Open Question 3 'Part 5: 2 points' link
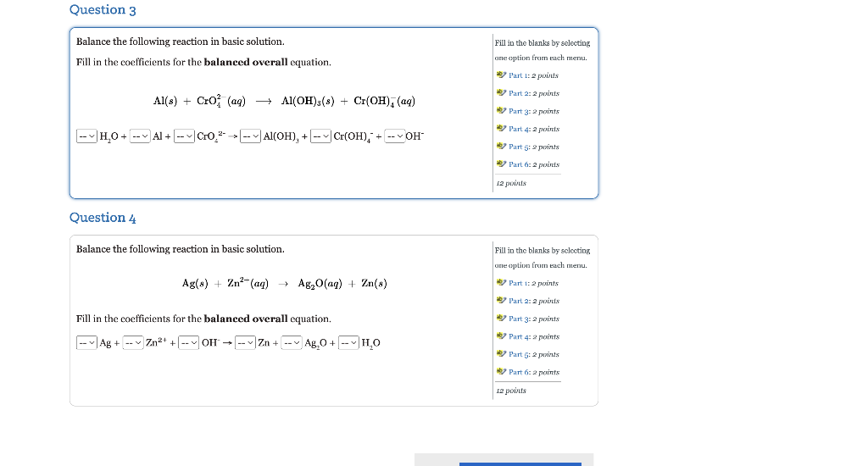 point(534,146)
